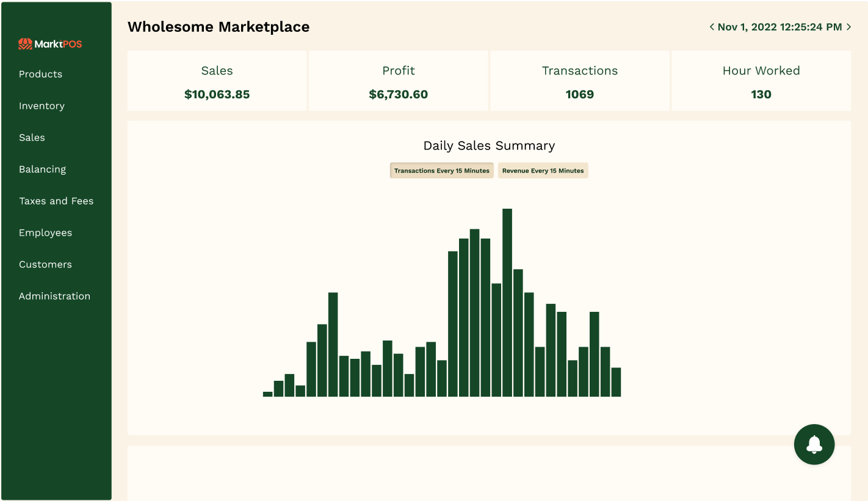Go to Balancing page
The width and height of the screenshot is (868, 501).
pyautogui.click(x=42, y=169)
